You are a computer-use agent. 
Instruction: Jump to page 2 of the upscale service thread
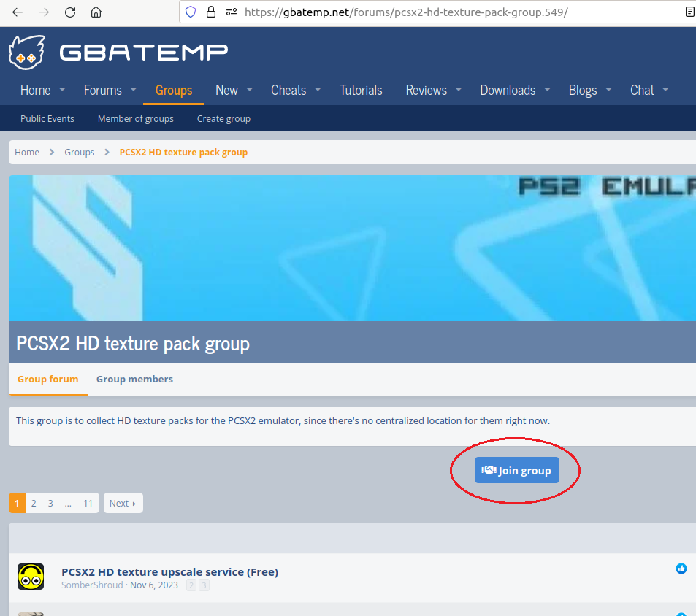191,585
